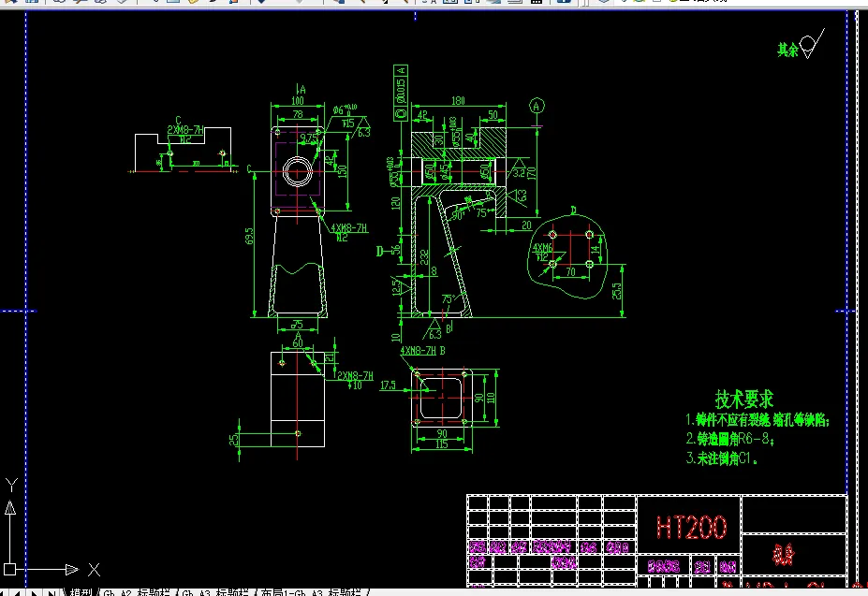Viewport: 868px width, 596px height.
Task: Select the 232 height dimension
Action: click(424, 257)
